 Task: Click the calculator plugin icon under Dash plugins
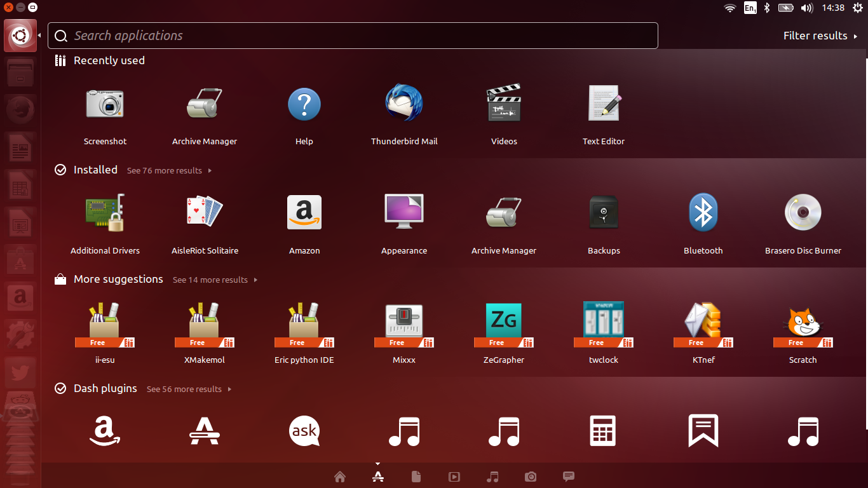[604, 431]
